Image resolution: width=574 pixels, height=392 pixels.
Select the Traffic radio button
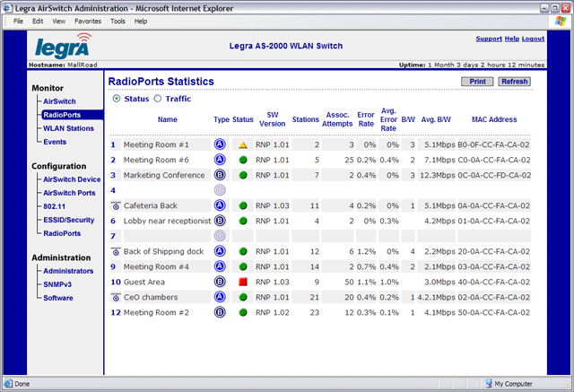click(158, 99)
